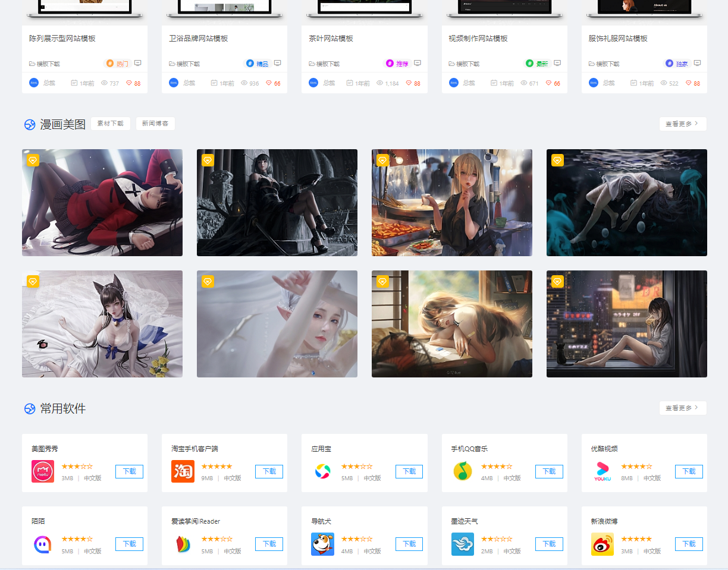This screenshot has height=570, width=728.
Task: Select the 墨迹天气 weather icon
Action: point(463,544)
